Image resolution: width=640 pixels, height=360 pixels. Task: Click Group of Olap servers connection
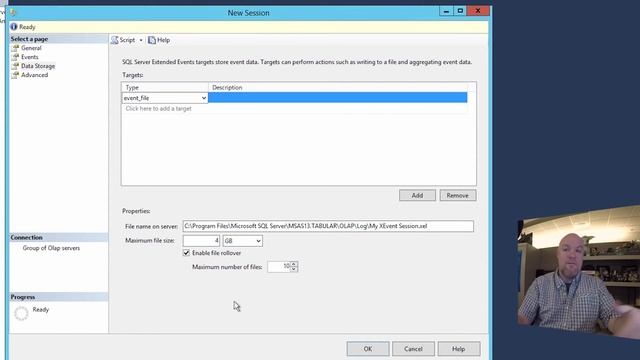pyautogui.click(x=51, y=248)
